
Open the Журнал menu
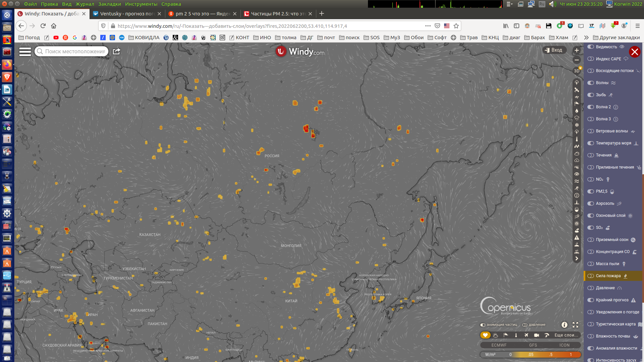(x=85, y=4)
